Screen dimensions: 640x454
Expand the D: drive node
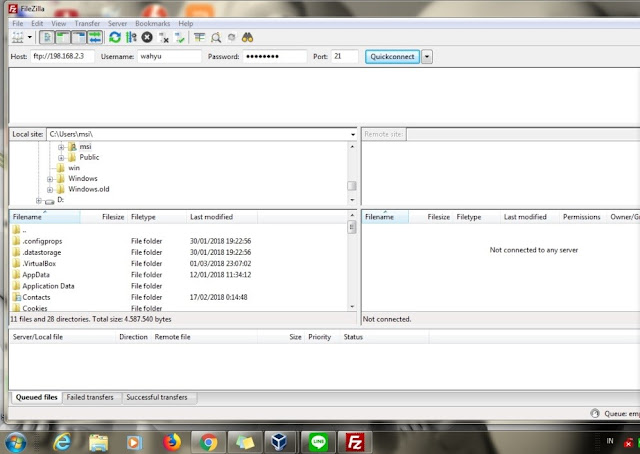tap(39, 200)
